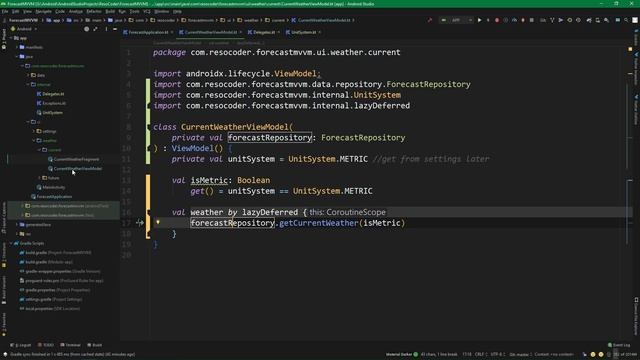Click the user avatar icon at toolbar end
This screenshot has height=360, width=640.
tap(635, 20)
